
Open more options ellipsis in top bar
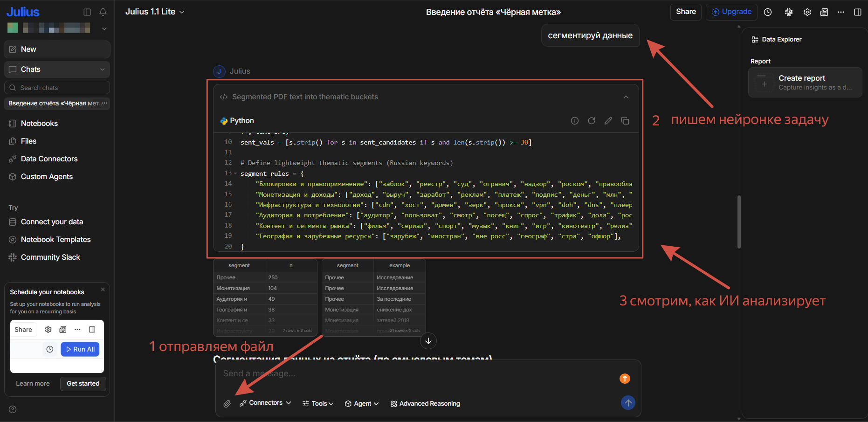click(x=841, y=12)
